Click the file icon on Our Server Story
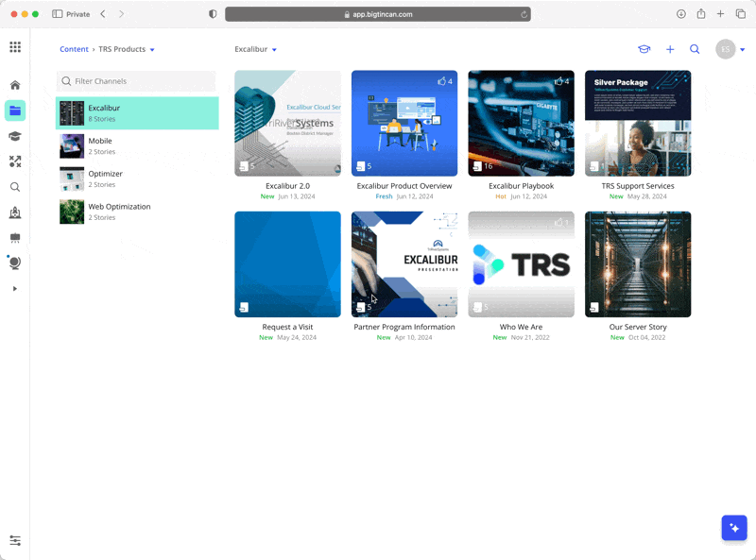 point(594,308)
